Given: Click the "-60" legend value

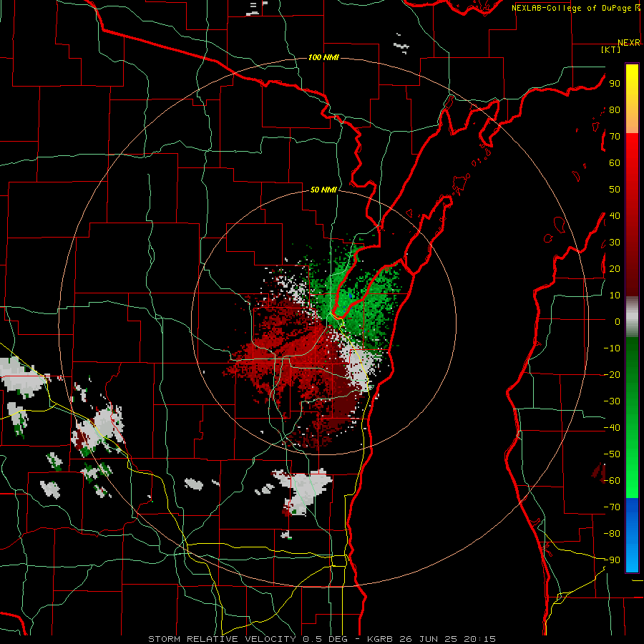Looking at the screenshot, I should click(x=612, y=481).
